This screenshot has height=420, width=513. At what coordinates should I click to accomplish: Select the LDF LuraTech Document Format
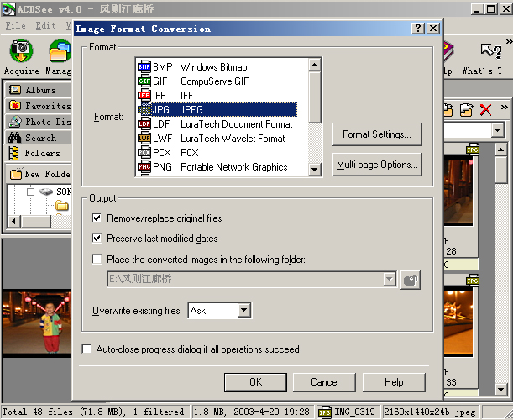217,124
